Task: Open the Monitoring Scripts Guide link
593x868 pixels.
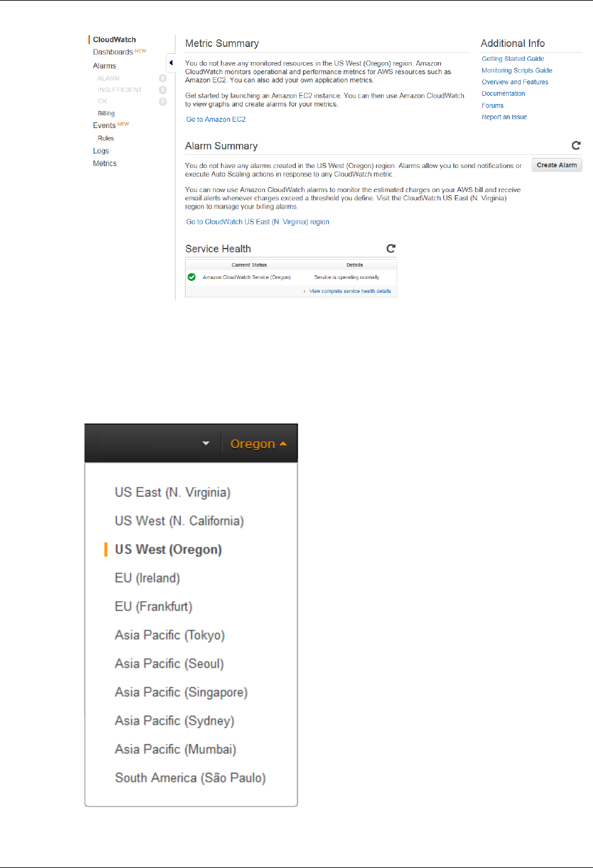Action: pyautogui.click(x=517, y=70)
